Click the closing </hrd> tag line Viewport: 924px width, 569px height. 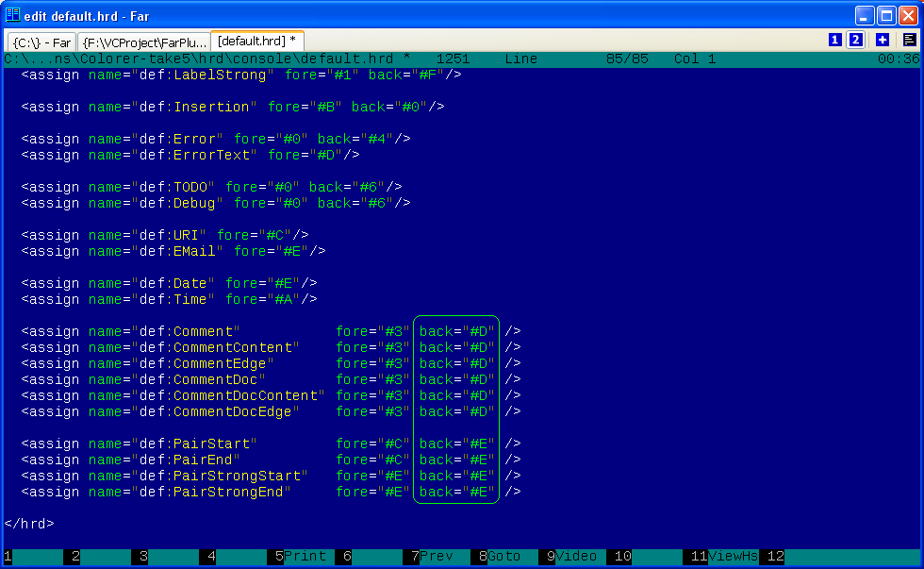click(x=29, y=524)
